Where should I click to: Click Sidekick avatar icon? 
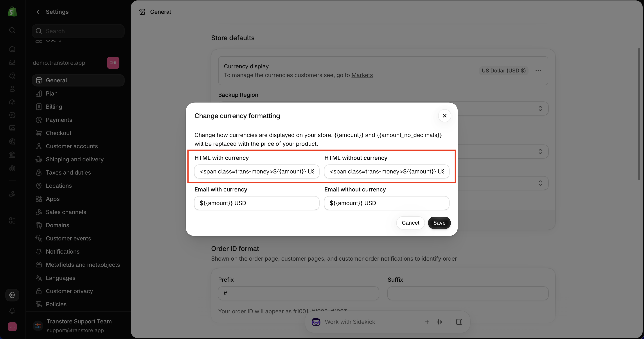tap(316, 322)
